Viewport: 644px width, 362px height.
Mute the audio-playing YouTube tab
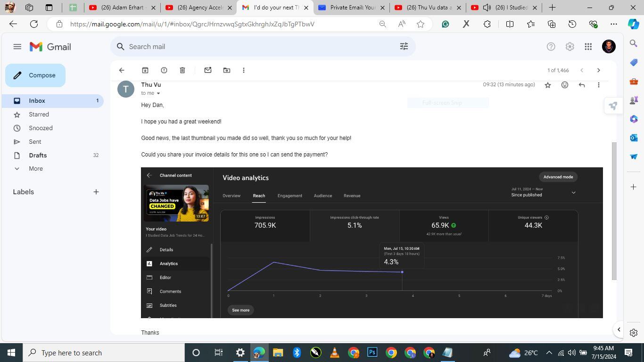pyautogui.click(x=487, y=8)
